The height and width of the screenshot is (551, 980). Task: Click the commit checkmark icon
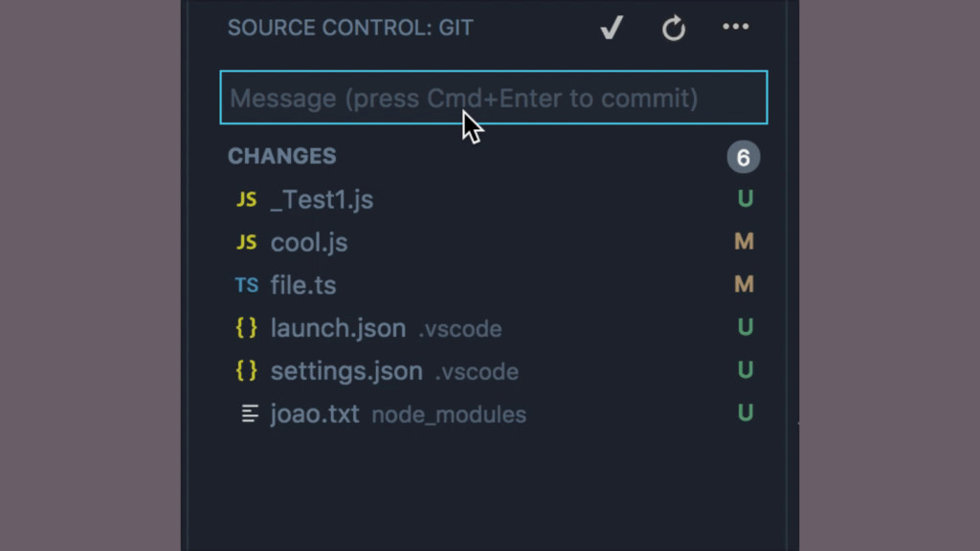click(612, 28)
